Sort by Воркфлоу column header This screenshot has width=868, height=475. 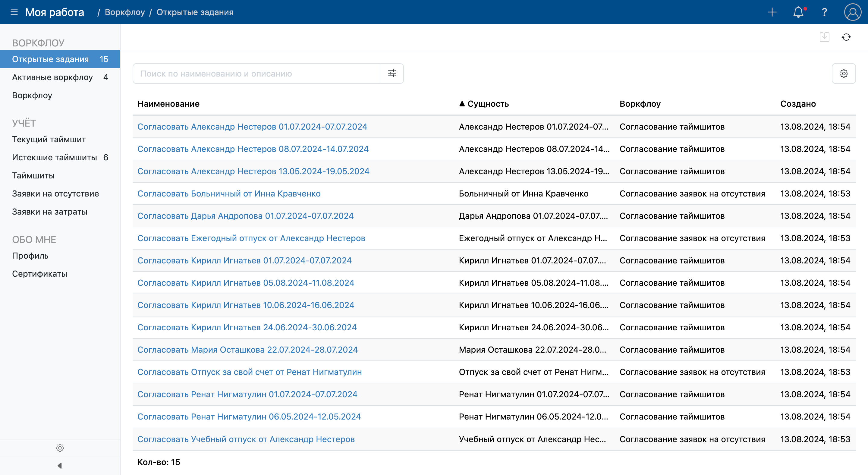[x=640, y=104]
